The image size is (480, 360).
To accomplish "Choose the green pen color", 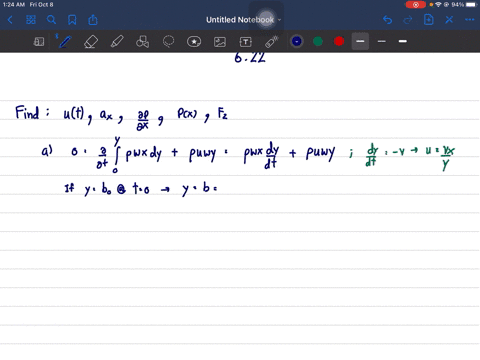I will click(318, 41).
